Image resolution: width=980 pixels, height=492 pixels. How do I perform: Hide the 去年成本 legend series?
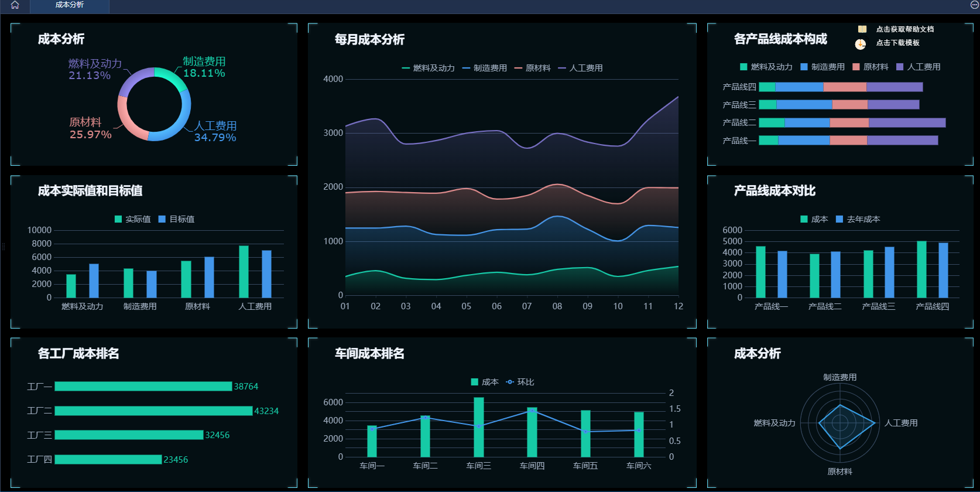(x=858, y=219)
